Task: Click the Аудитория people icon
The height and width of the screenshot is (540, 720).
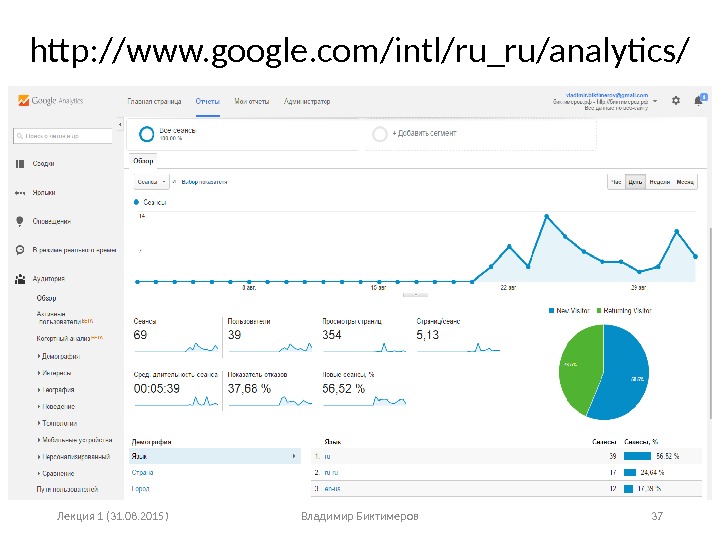Action: coord(20,279)
